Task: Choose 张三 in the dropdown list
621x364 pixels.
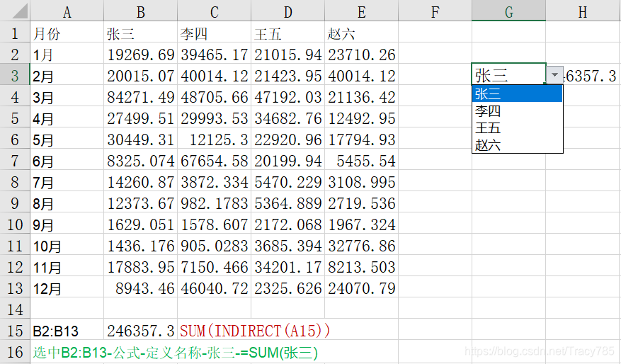Action: point(517,94)
